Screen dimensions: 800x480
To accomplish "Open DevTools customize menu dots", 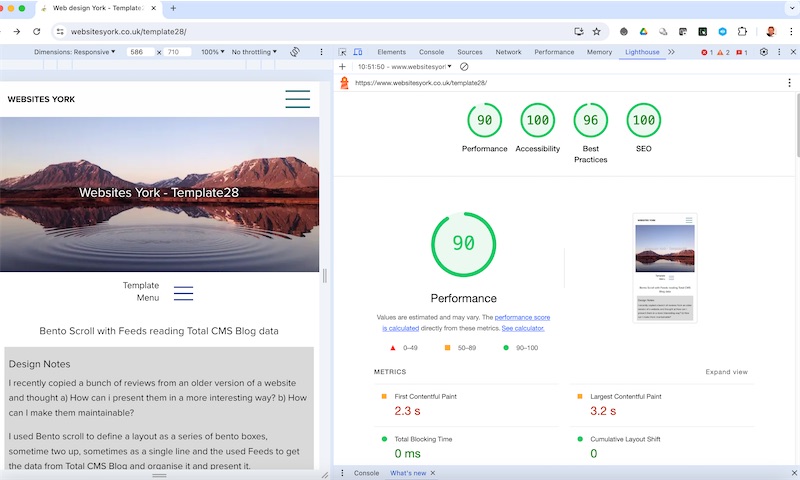I will [x=779, y=52].
